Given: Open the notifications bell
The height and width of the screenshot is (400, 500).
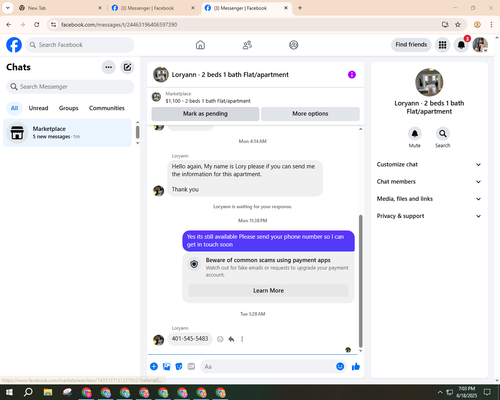Looking at the screenshot, I should tap(461, 45).
